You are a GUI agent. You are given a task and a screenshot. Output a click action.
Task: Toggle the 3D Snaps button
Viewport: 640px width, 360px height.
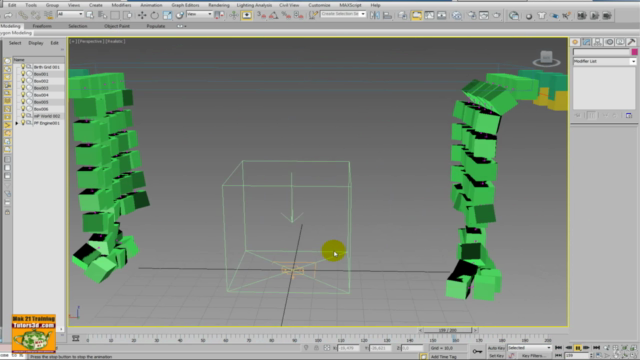(261, 16)
